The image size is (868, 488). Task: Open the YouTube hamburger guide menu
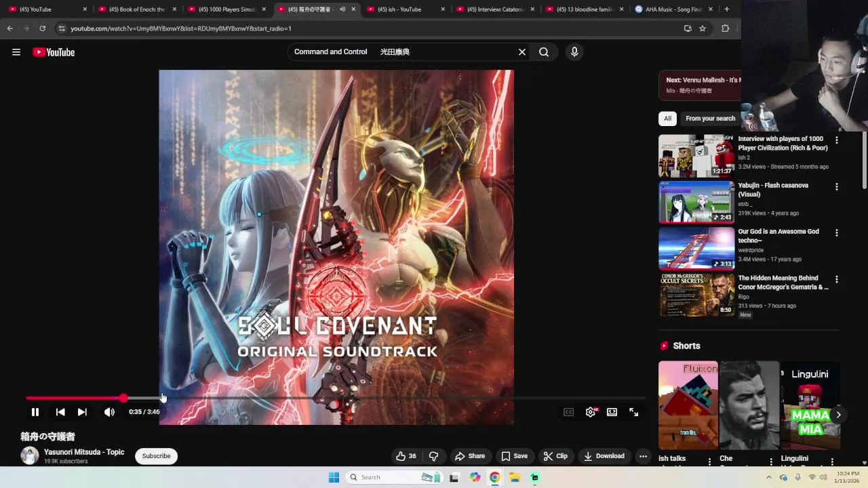16,52
